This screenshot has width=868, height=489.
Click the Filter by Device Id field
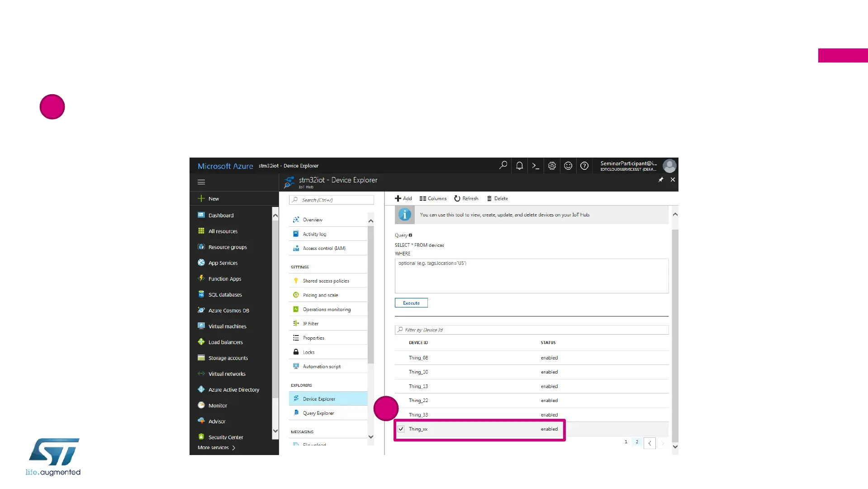click(x=531, y=330)
